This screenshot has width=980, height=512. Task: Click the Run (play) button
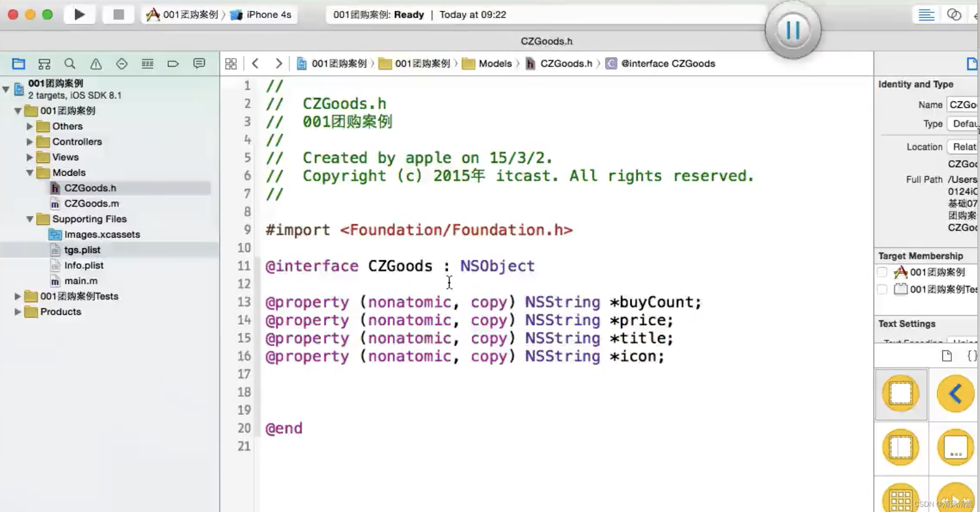[79, 15]
